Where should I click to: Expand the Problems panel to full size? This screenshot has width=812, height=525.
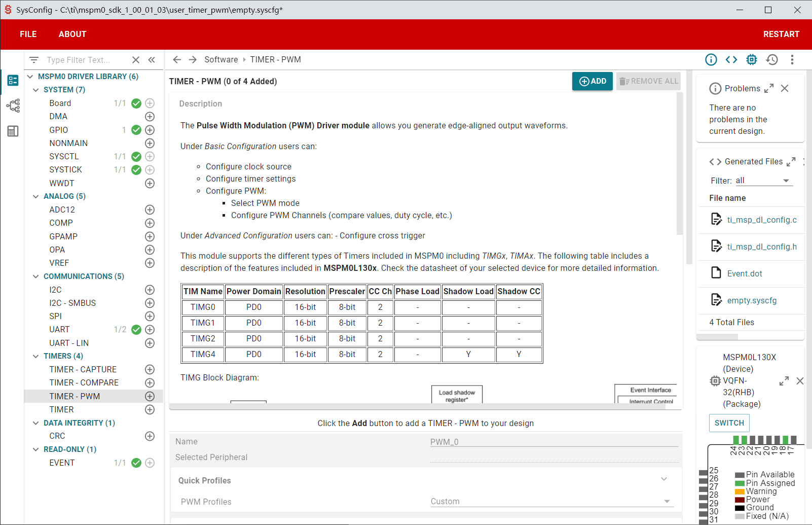point(769,88)
